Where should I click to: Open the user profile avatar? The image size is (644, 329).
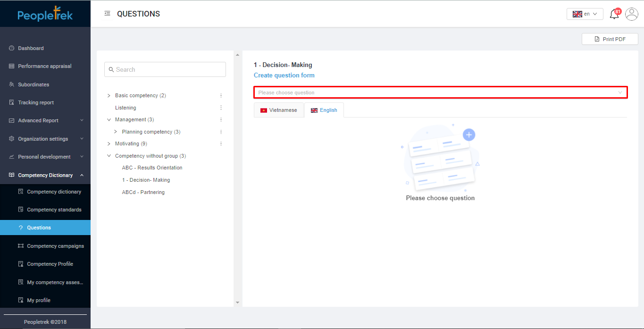pos(631,14)
